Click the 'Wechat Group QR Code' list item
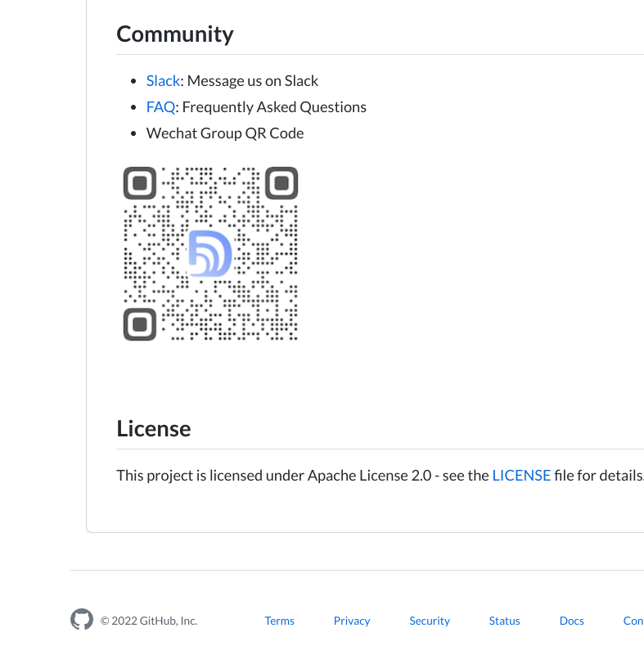This screenshot has width=644, height=655. [x=225, y=133]
